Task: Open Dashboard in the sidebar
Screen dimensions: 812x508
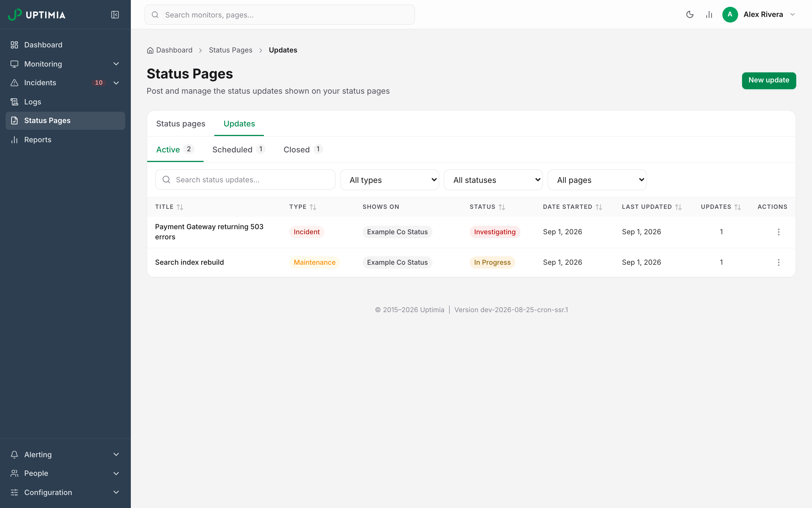Action: 65,45
